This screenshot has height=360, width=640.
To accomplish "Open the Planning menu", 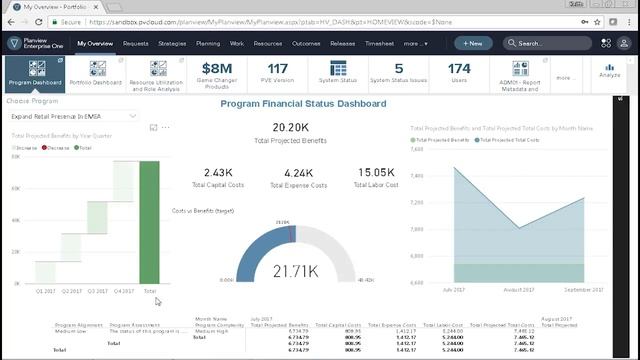I will coord(208,44).
